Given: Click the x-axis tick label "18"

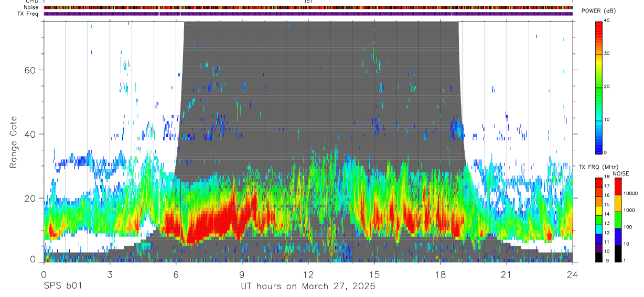Looking at the screenshot, I should click(x=440, y=274).
